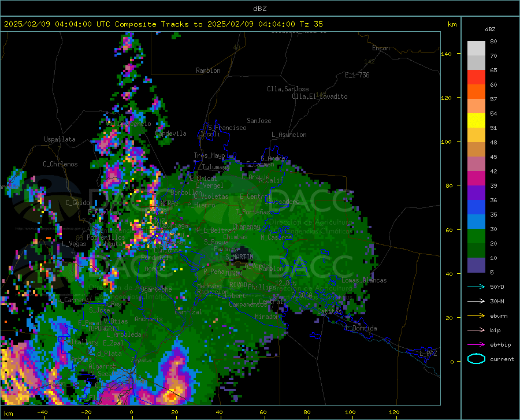Click the cyan 50YD arrow legend icon
This screenshot has height=420, width=520.
(476, 287)
